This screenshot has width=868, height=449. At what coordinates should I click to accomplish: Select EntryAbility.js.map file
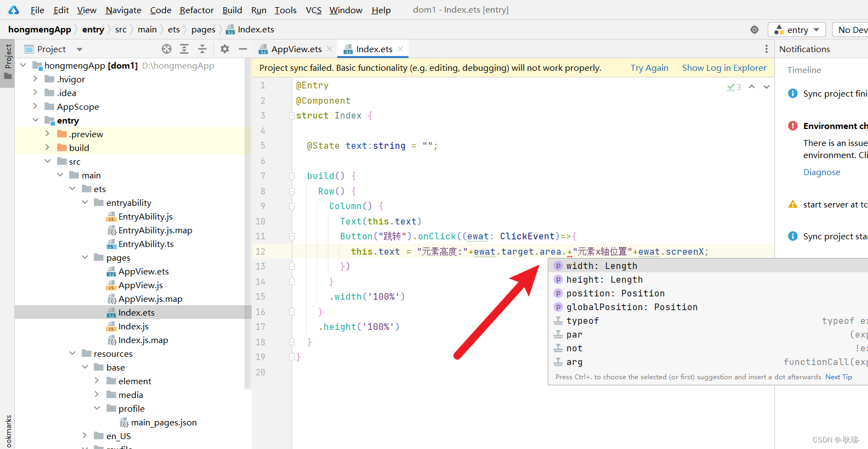click(x=155, y=230)
